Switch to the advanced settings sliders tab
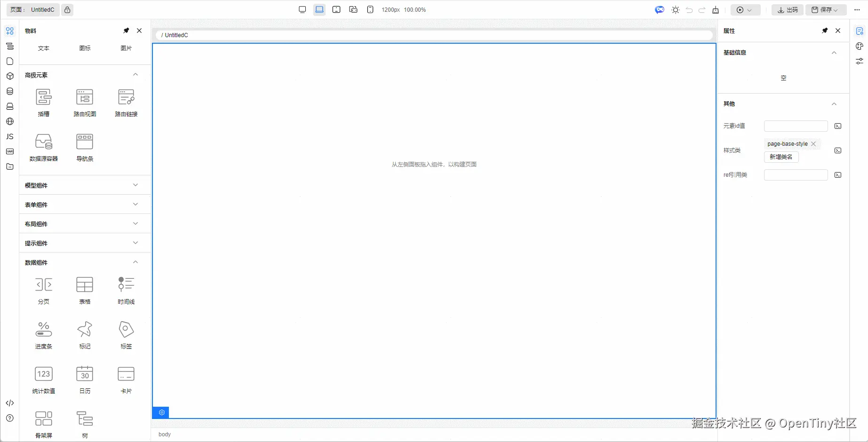Image resolution: width=868 pixels, height=442 pixels. point(860,61)
